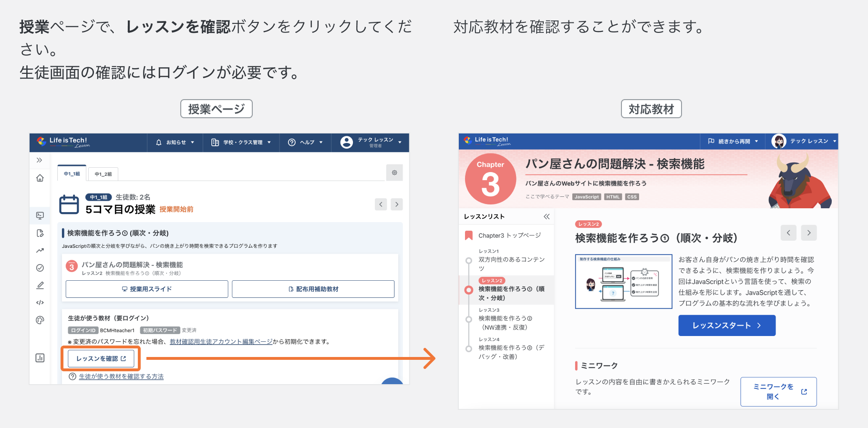Click the student avatar icon in lesson material header

(779, 141)
